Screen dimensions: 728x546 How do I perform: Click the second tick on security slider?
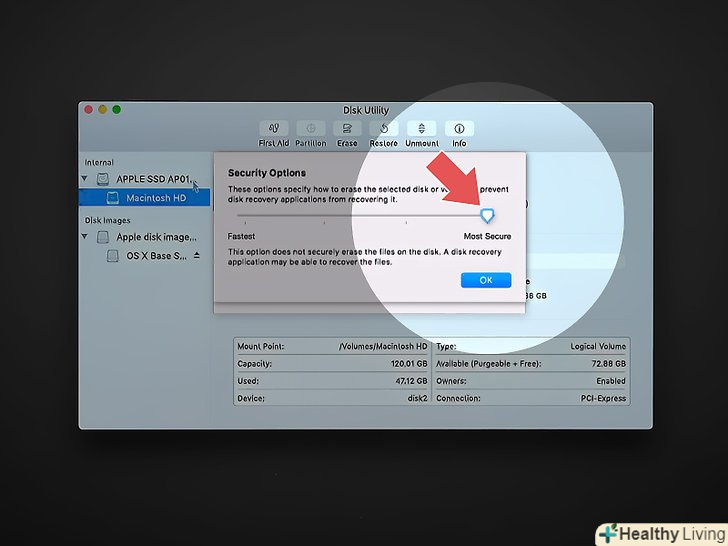[x=324, y=222]
